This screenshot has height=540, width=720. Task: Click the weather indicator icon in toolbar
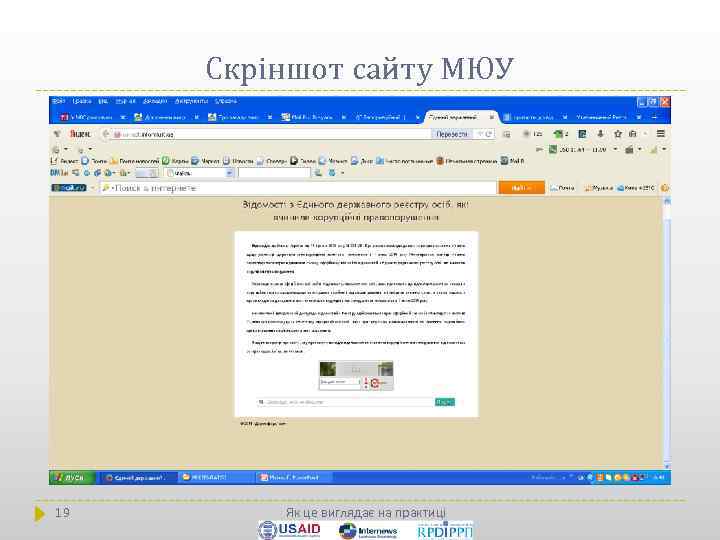[533, 134]
